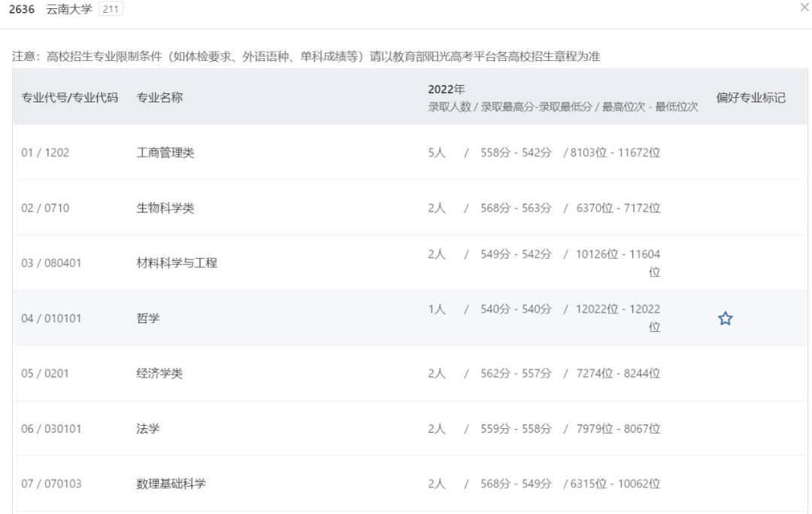Click rank range 7274位 - 8244位
The image size is (812, 514).
pyautogui.click(x=618, y=373)
